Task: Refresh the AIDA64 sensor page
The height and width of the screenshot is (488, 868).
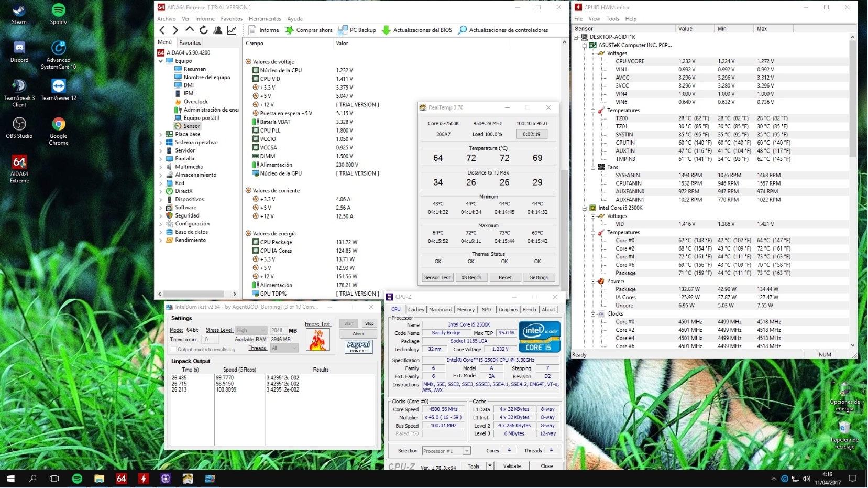Action: 204,30
